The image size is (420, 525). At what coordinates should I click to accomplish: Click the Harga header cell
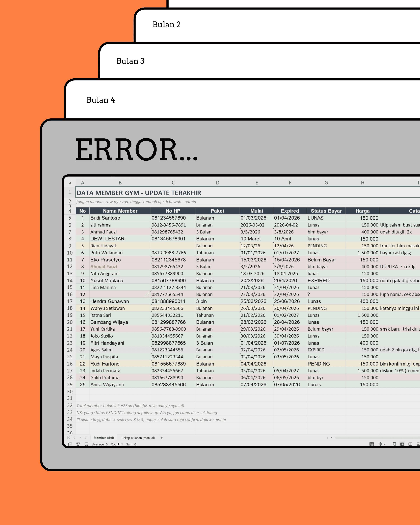tap(362, 211)
